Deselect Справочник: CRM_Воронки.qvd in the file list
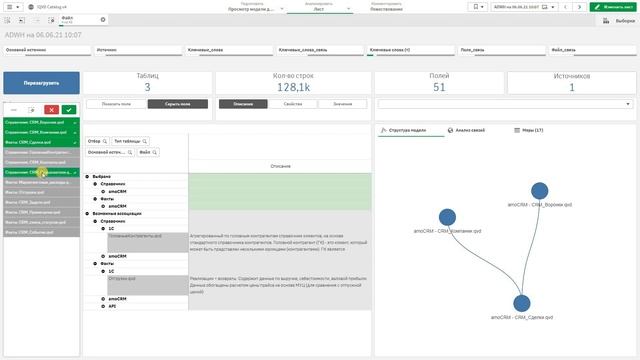The height and width of the screenshot is (360, 640). click(x=41, y=122)
